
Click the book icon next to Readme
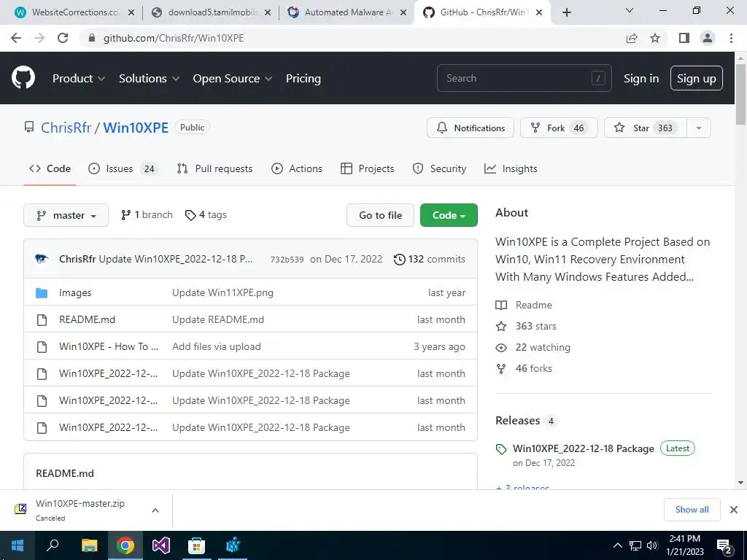point(501,306)
